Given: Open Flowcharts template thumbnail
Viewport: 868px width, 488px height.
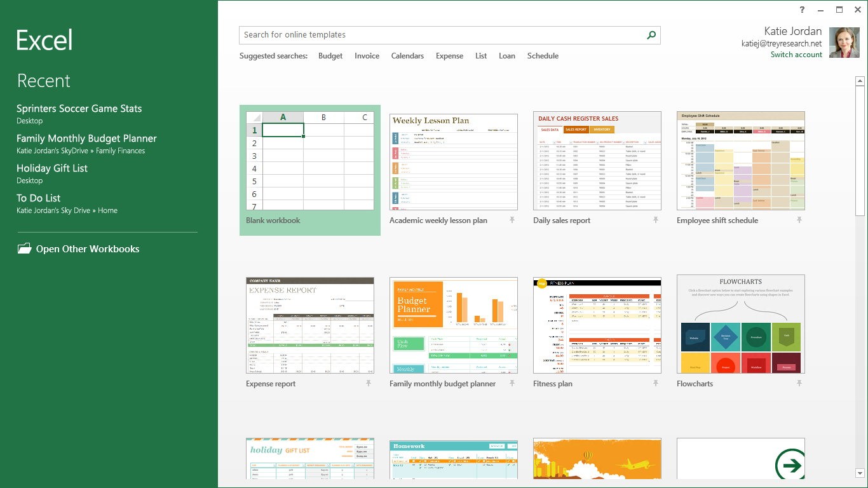Looking at the screenshot, I should 741,324.
